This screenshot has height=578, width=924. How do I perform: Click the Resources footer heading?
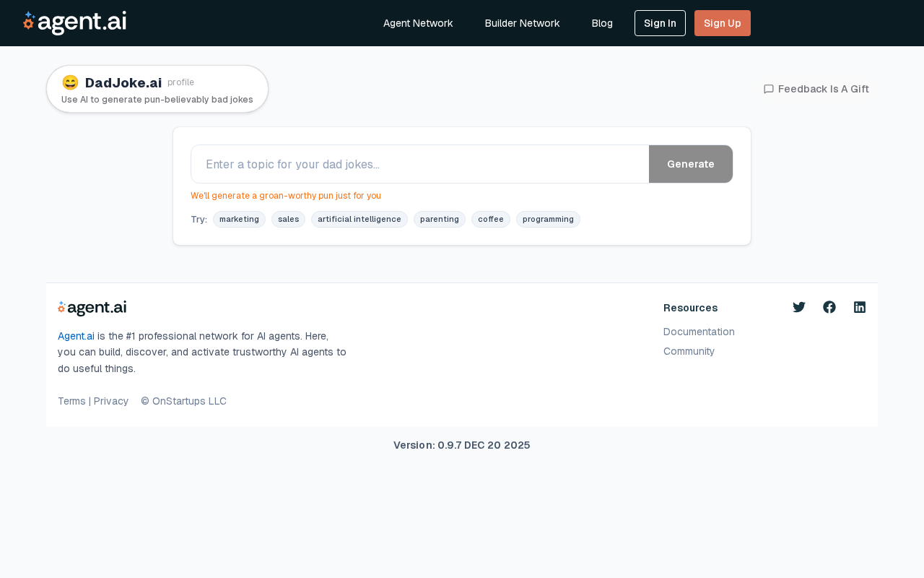(x=690, y=308)
